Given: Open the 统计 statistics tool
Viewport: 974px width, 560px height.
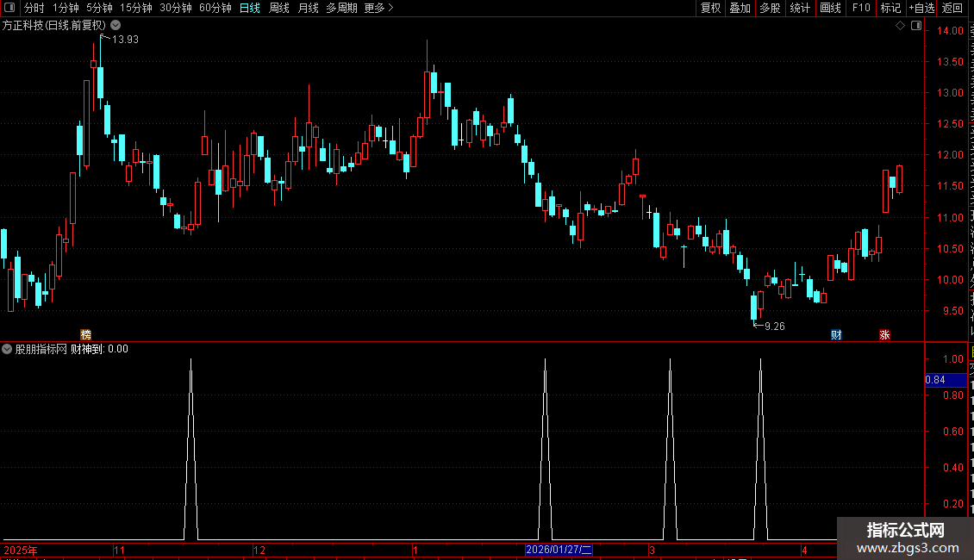Looking at the screenshot, I should point(799,8).
